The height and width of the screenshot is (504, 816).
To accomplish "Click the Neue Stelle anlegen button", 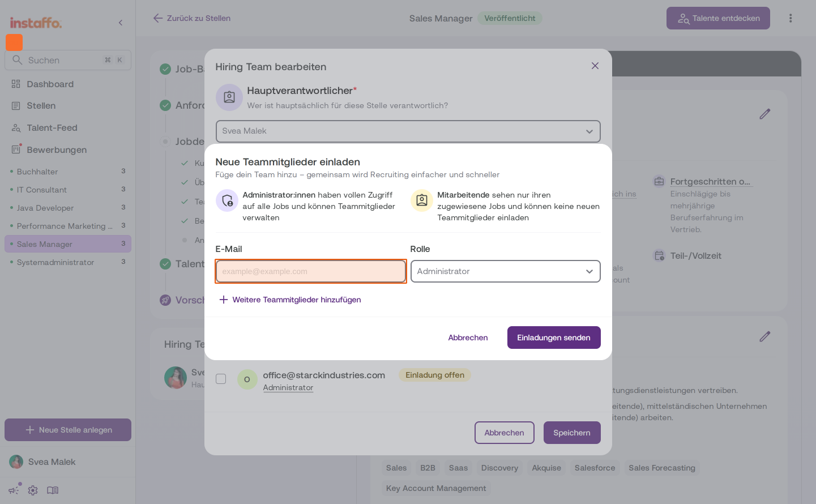I will (68, 430).
